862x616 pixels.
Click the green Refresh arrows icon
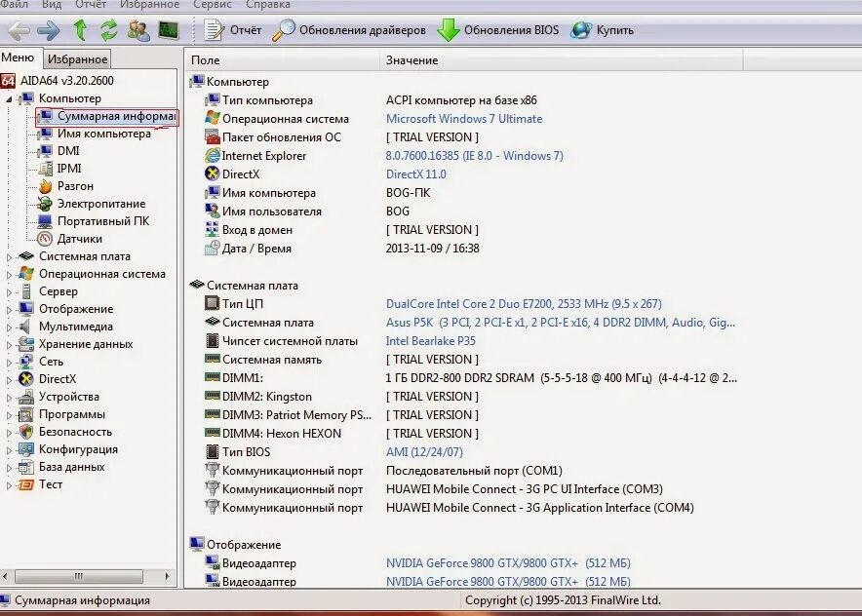(x=109, y=30)
